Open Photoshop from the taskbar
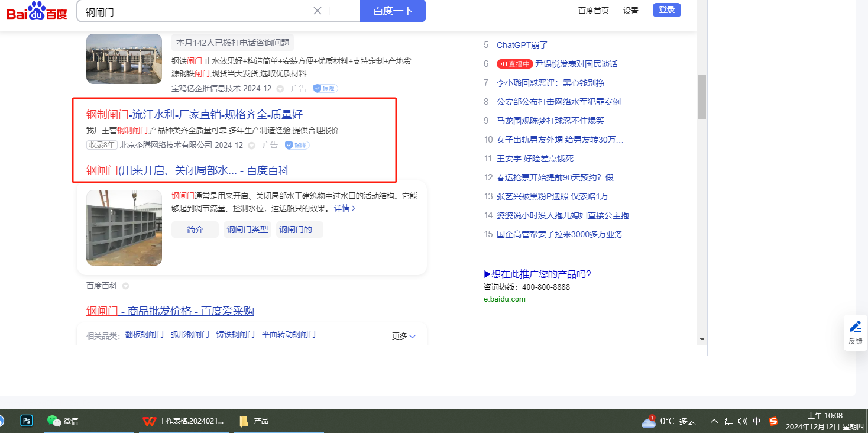Image resolution: width=868 pixels, height=433 pixels. coord(27,421)
